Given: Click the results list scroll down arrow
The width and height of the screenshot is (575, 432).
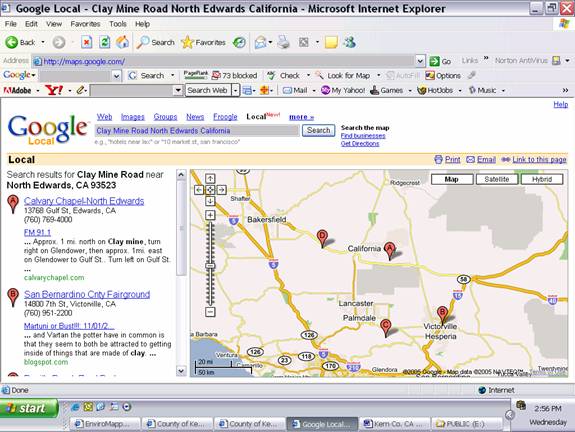Looking at the screenshot, I should pyautogui.click(x=181, y=371).
